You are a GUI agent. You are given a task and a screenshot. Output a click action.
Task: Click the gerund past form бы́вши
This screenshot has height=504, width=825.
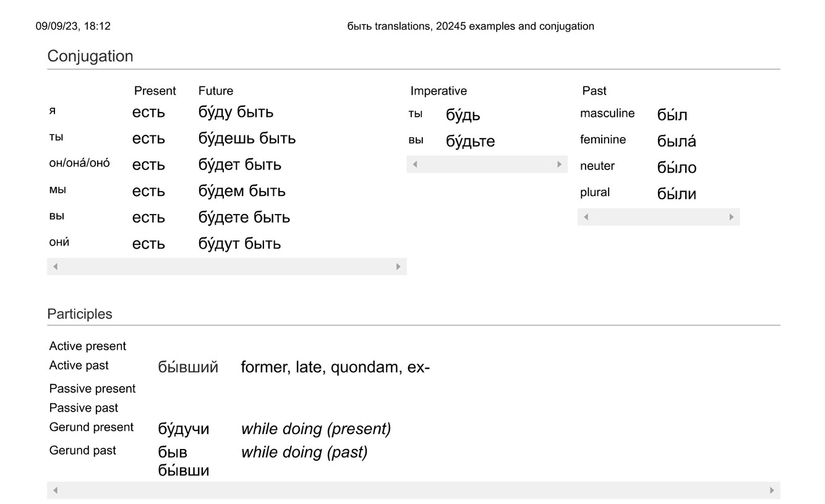point(184,471)
